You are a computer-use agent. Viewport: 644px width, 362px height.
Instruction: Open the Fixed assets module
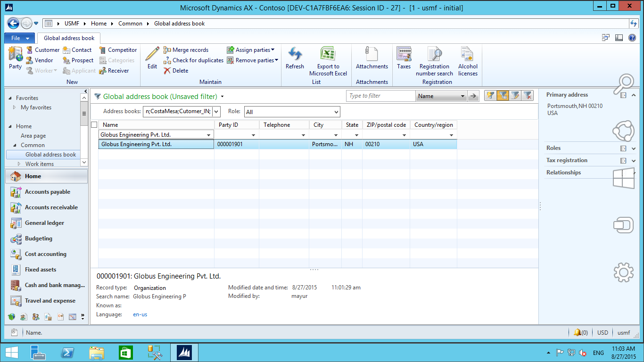click(47, 270)
